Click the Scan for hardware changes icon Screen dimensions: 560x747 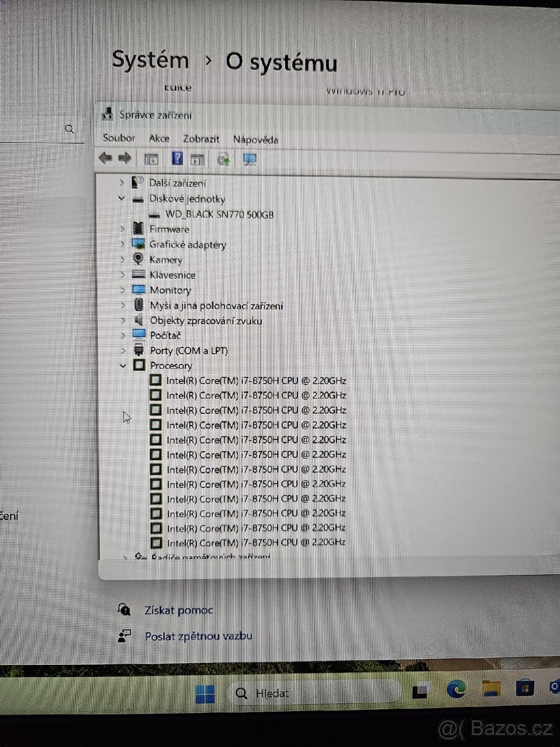222,158
